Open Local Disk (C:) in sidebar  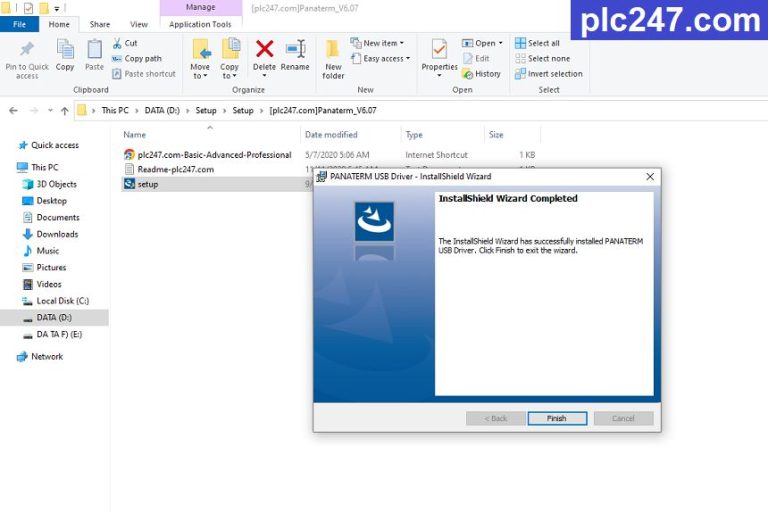(62, 300)
